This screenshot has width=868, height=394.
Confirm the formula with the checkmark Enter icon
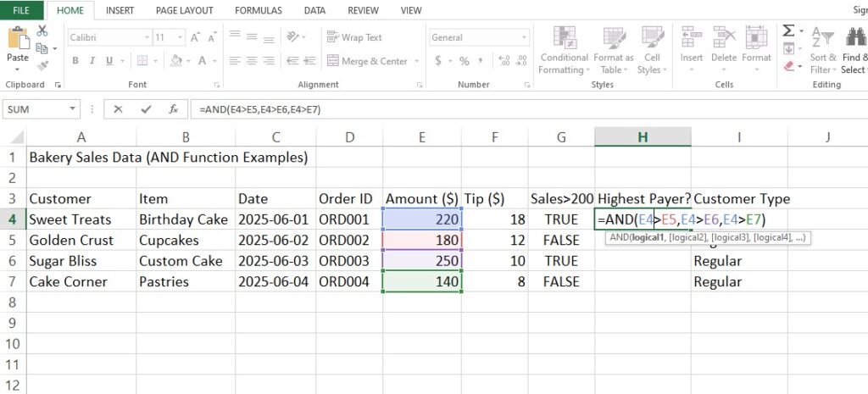click(x=146, y=109)
